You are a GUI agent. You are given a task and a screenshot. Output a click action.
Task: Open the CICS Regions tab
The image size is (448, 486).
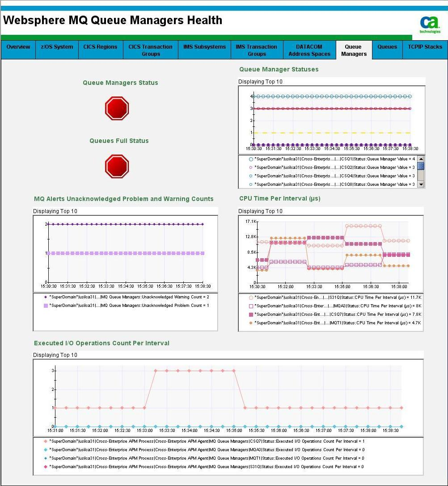(101, 50)
